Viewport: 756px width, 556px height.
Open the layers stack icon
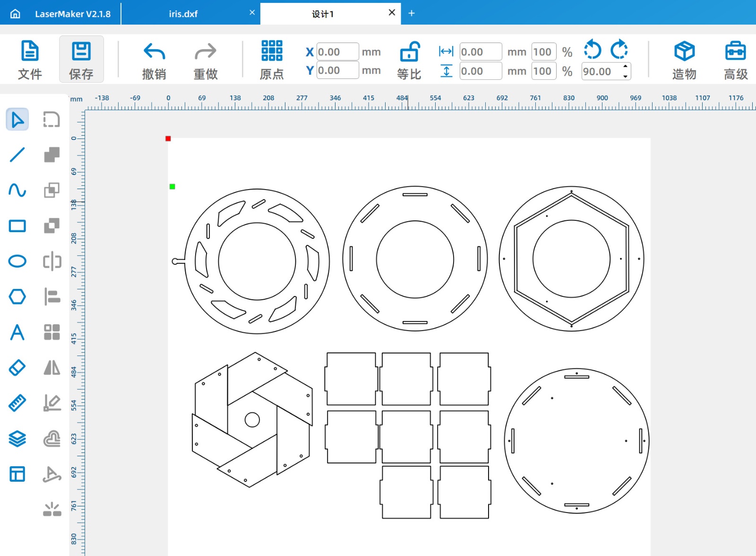(17, 439)
